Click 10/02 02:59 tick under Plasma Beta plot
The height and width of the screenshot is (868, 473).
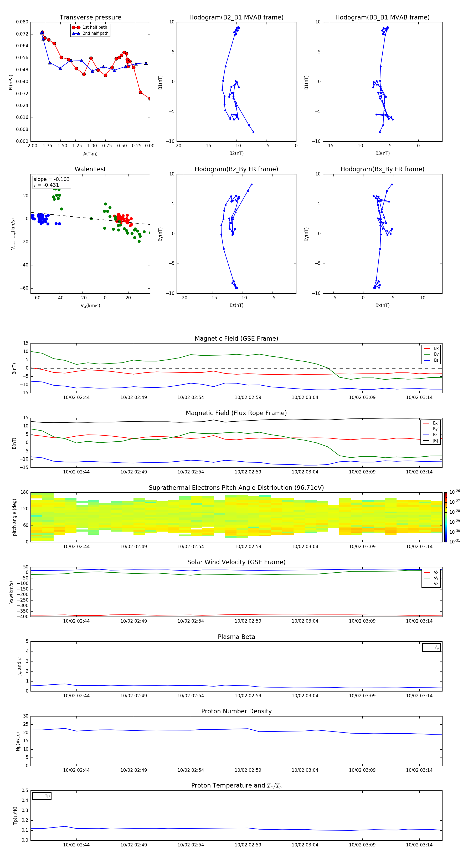click(248, 695)
